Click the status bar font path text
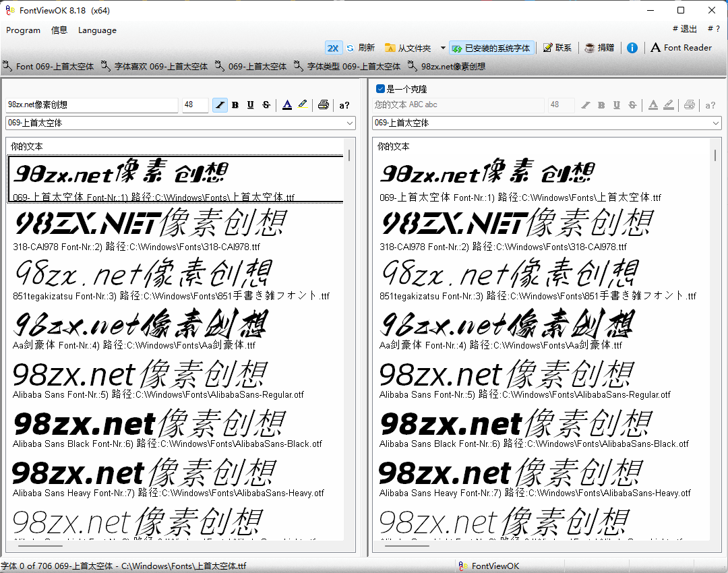Screen dimensions: 728x573 123,566
